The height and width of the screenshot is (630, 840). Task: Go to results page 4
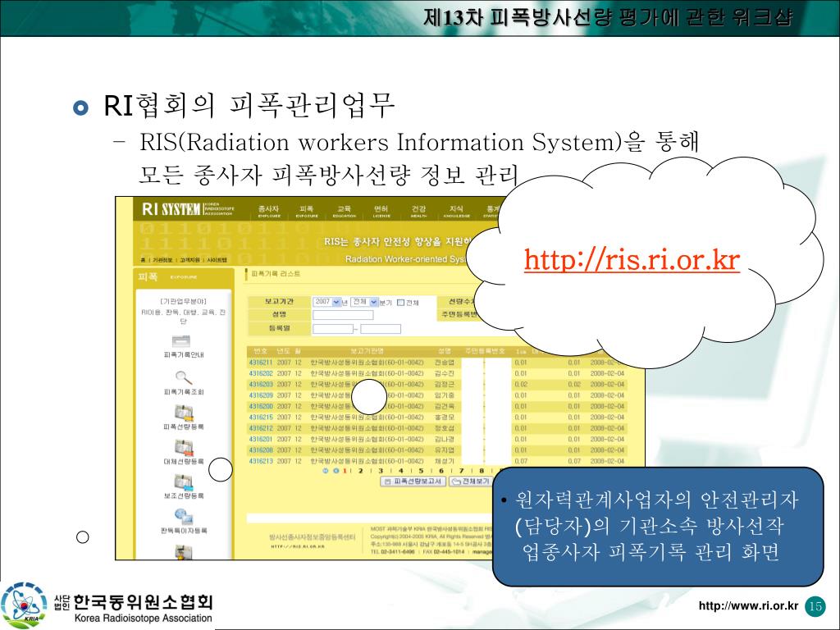point(400,471)
